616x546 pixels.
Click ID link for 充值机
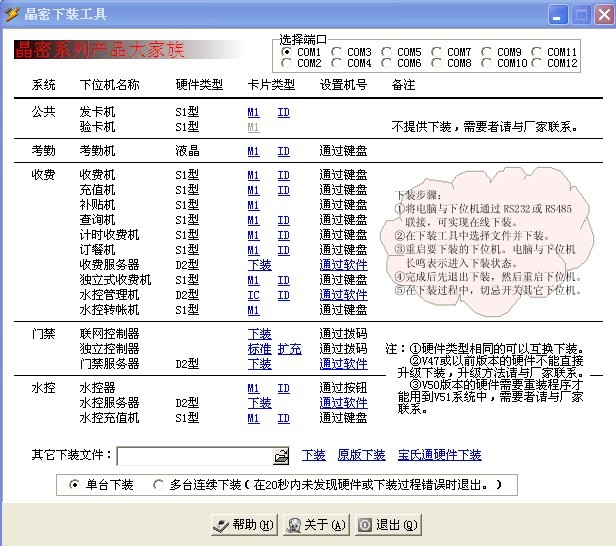tap(284, 190)
